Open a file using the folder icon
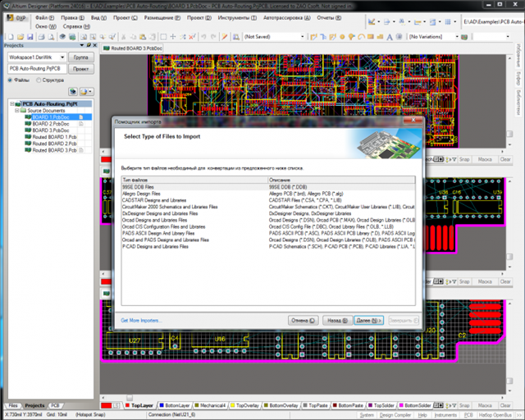 tap(21, 37)
